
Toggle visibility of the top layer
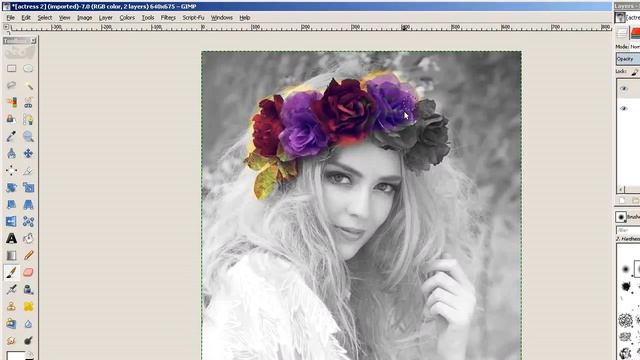[x=623, y=89]
